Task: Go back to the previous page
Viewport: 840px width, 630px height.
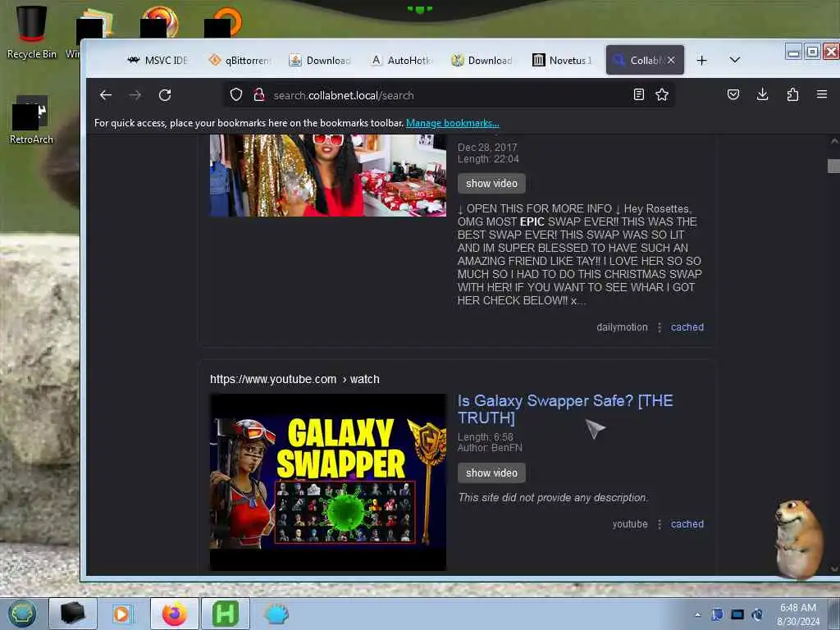Action: [x=106, y=95]
